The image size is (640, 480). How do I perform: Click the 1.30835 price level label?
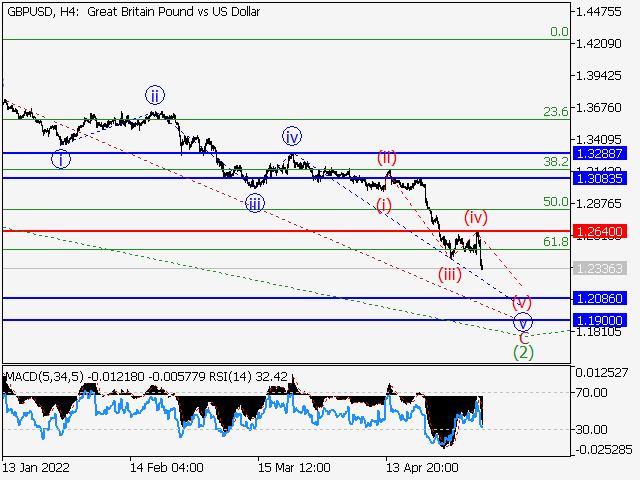[x=600, y=178]
